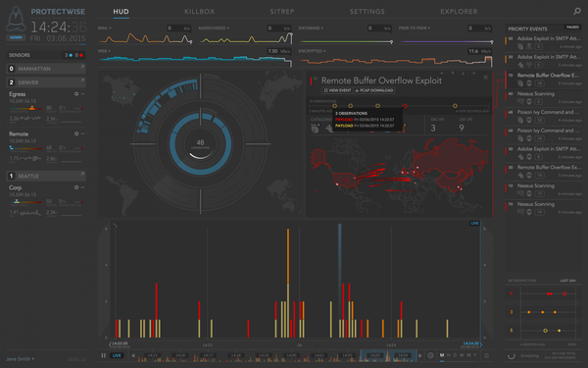Click the clock icon in timeline bar
Viewport: 588px width, 368px height.
(x=430, y=355)
